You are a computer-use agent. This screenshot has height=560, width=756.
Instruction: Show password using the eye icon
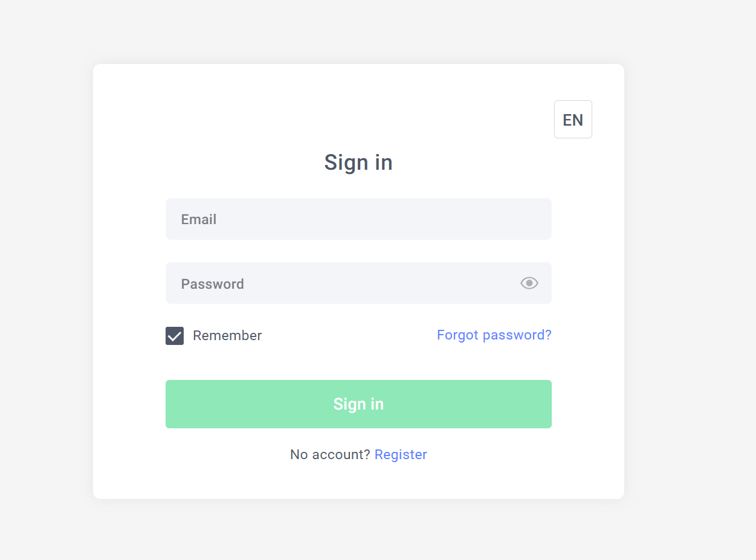(x=529, y=283)
